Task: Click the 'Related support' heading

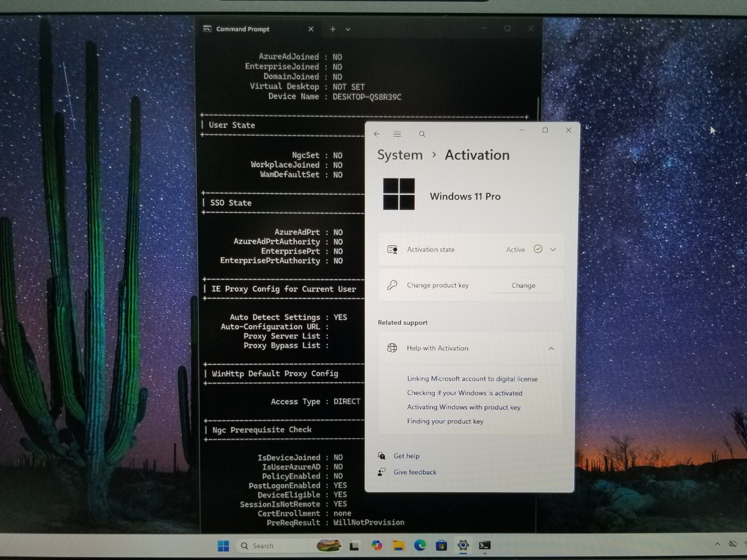Action: [402, 322]
